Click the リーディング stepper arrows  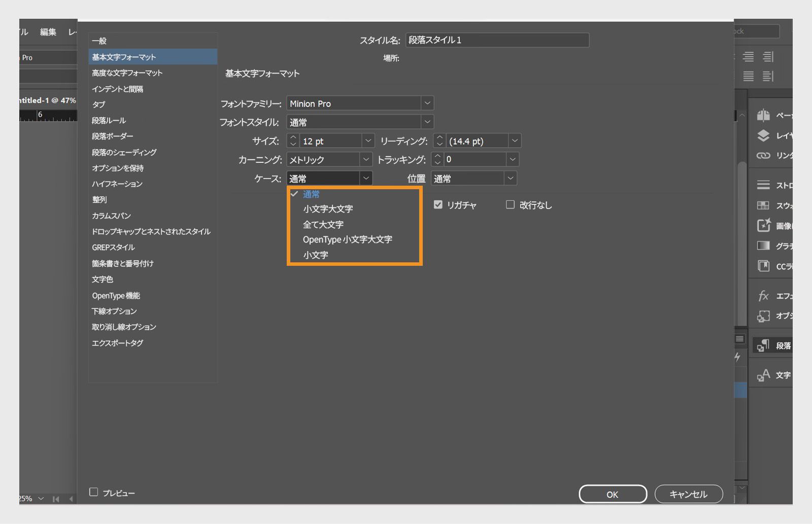point(439,141)
